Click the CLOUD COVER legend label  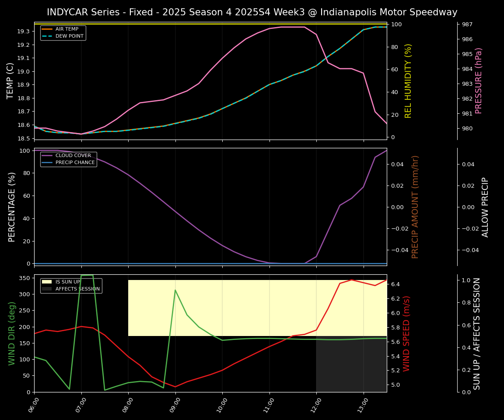(x=73, y=155)
